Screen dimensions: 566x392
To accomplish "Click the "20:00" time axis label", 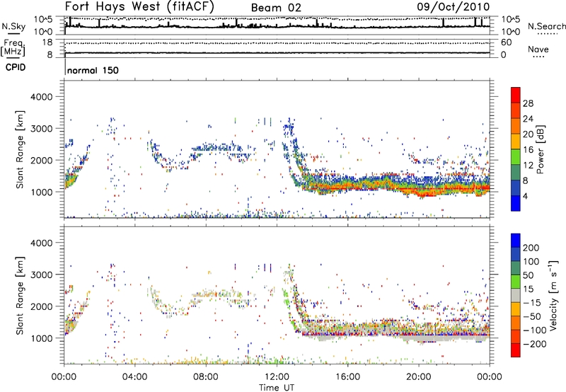I will point(418,377).
